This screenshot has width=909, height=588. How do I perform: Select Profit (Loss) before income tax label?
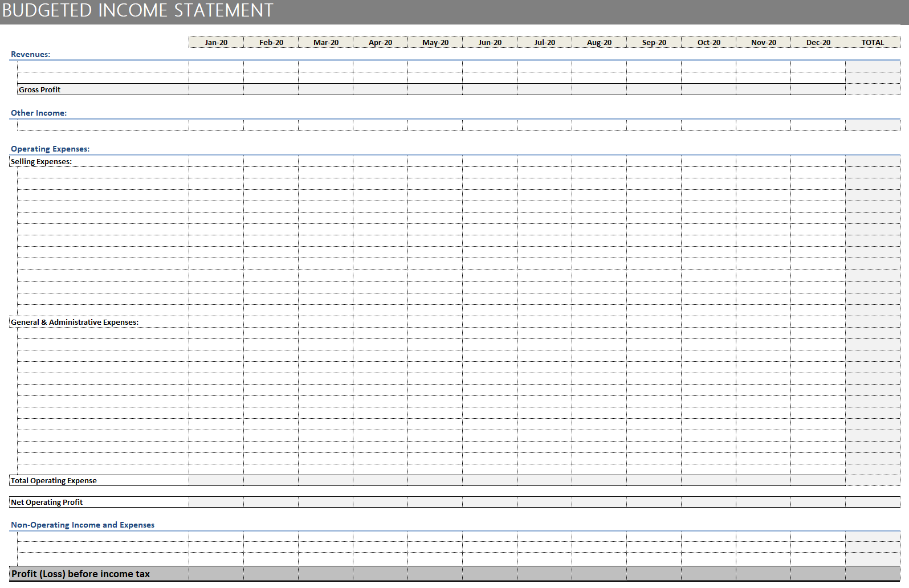80,574
